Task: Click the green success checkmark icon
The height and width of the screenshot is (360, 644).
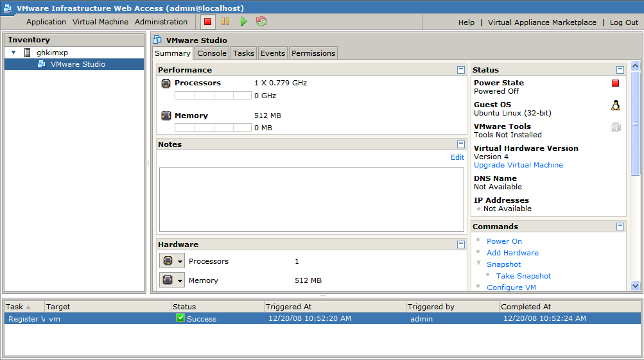Action: (180, 318)
